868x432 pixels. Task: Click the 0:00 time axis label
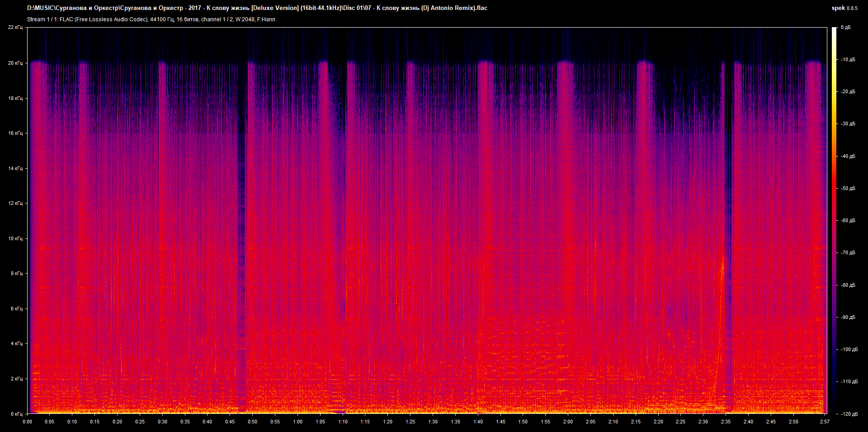(27, 422)
